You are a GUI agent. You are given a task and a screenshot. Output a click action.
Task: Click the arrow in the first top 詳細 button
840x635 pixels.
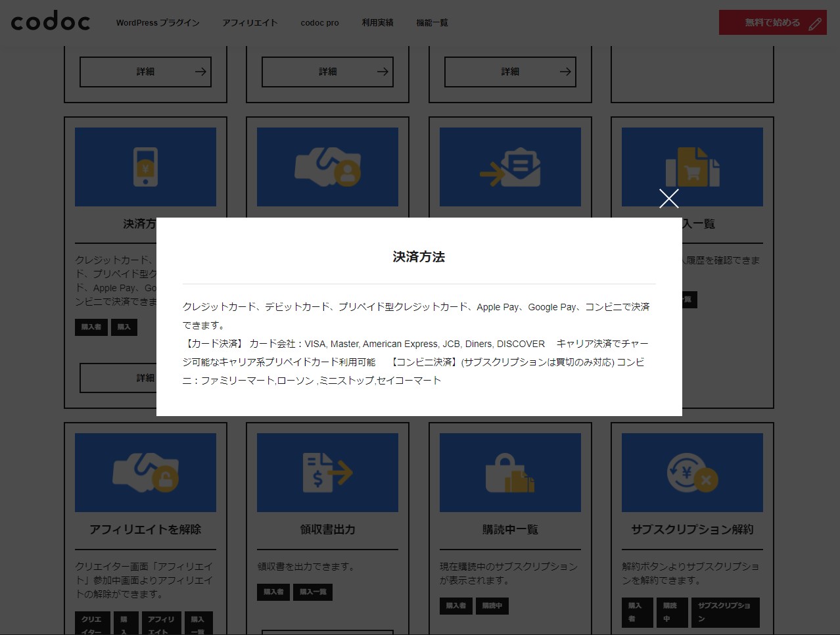click(x=200, y=72)
